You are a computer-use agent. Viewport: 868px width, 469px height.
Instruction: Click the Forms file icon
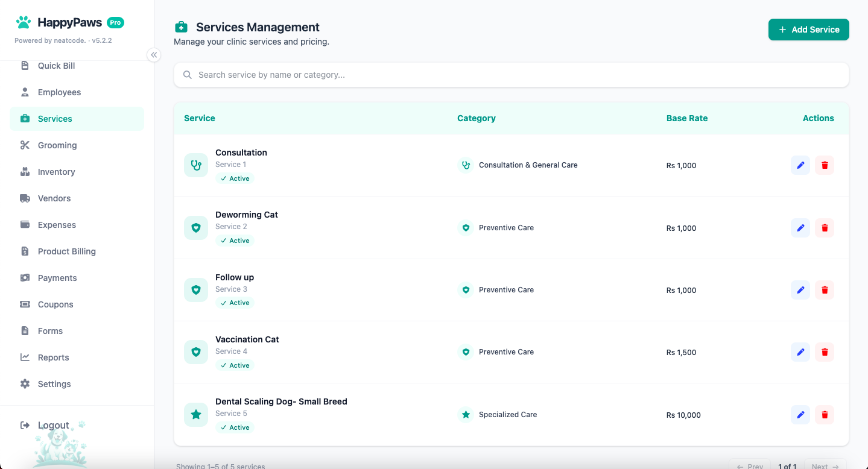(x=25, y=330)
